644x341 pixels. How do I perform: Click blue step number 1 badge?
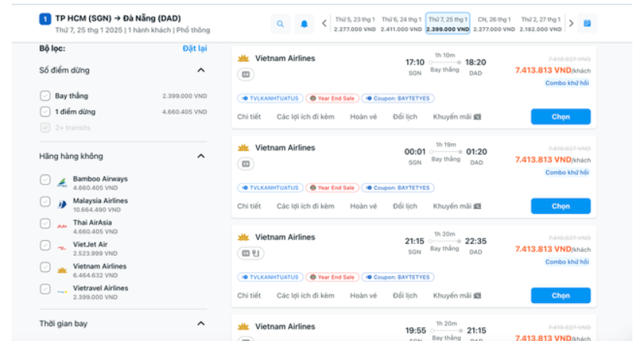click(45, 19)
